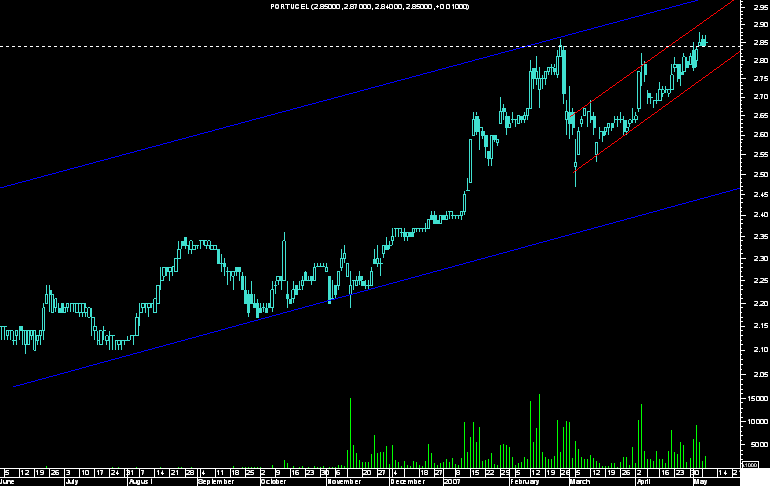Click the x1000 volume scale box

tap(750, 464)
